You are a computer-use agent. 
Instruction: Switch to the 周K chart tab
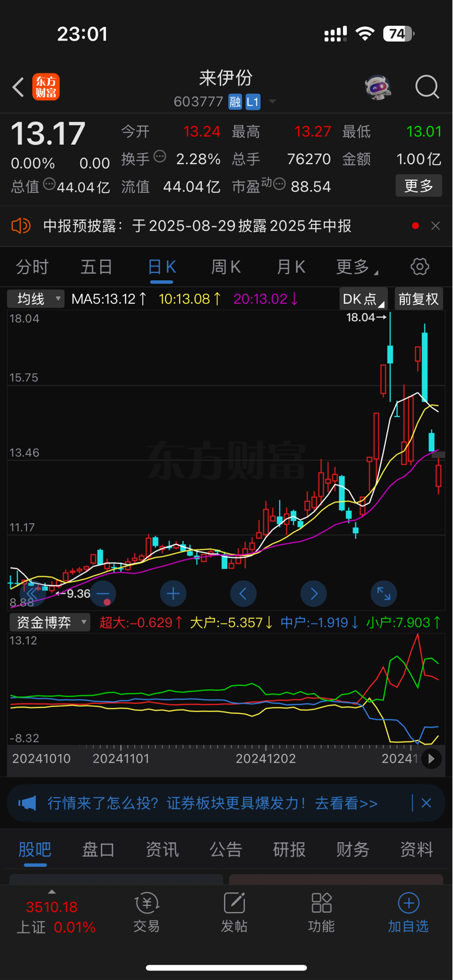pos(226,267)
